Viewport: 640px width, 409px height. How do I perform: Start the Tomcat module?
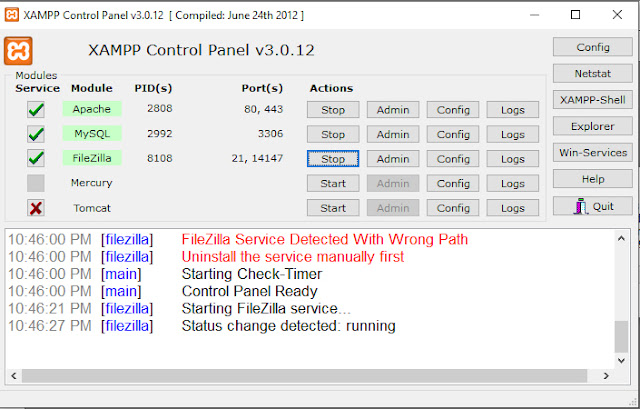coord(333,208)
